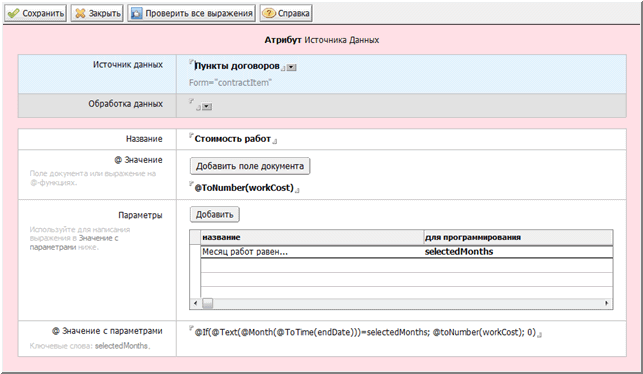643x374 pixels.
Task: Click the Значение с параметрами label
Action: (107, 331)
